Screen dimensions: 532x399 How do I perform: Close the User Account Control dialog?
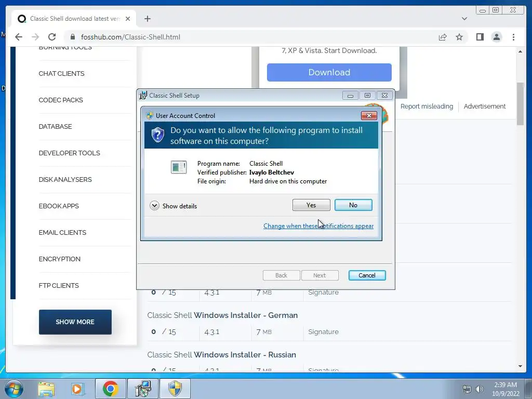(369, 116)
